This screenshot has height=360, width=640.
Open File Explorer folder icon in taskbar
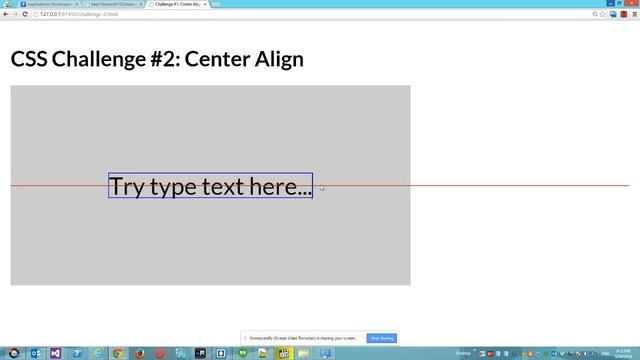click(x=304, y=353)
